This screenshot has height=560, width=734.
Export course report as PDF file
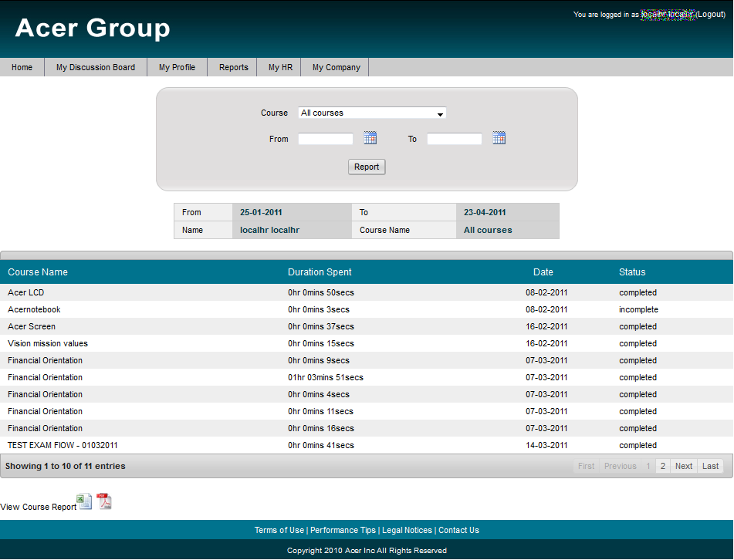[104, 501]
